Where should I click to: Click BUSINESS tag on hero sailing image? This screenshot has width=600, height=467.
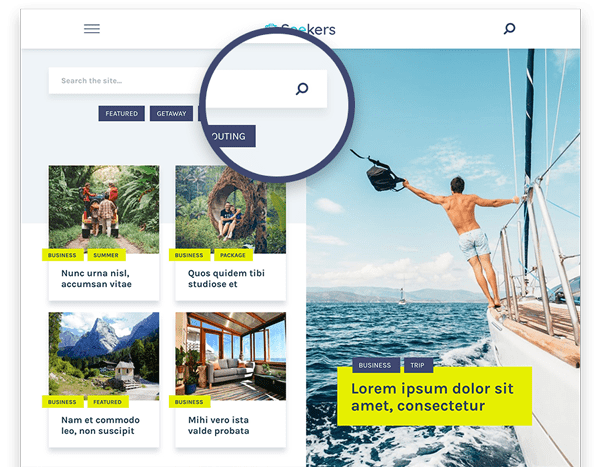[x=375, y=366]
